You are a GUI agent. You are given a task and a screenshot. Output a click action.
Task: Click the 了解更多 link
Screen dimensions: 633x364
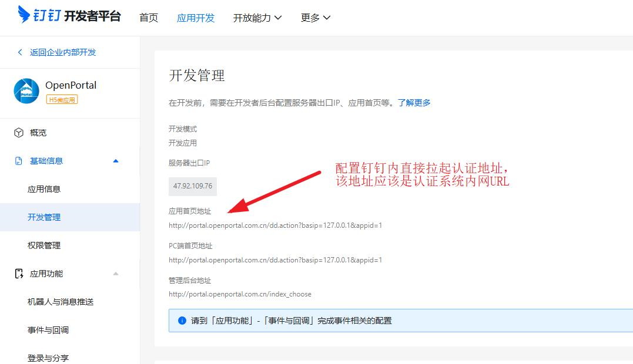(414, 103)
